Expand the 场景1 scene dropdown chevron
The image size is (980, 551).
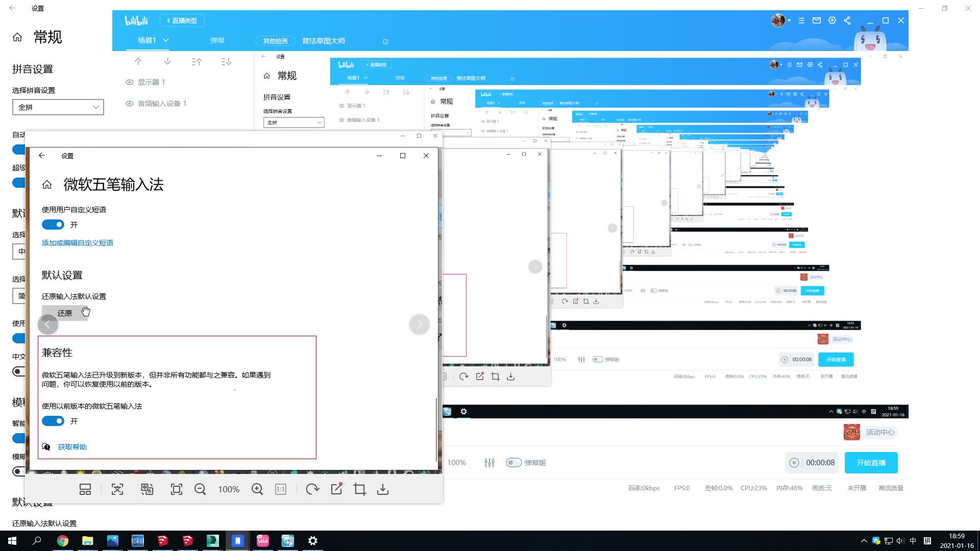[x=166, y=40]
